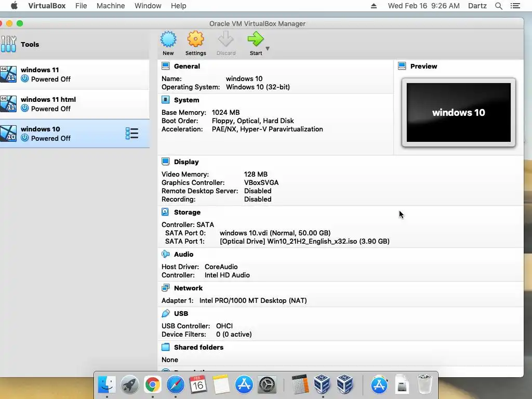Select the windows 11 virtual machine
The height and width of the screenshot is (399, 532).
[x=75, y=74]
